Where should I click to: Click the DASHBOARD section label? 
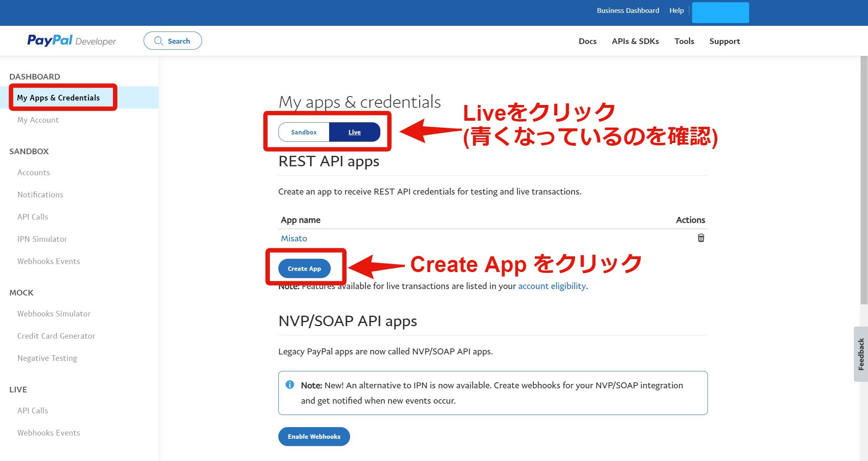pyautogui.click(x=35, y=77)
